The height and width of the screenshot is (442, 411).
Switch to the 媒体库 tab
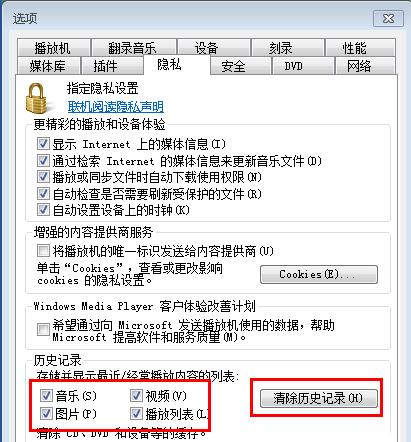click(x=49, y=66)
